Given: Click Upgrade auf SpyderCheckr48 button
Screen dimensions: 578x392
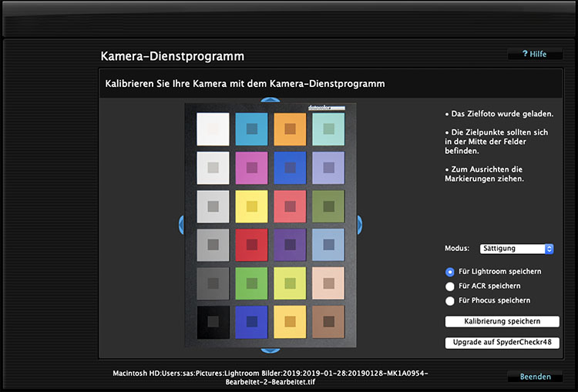Looking at the screenshot, I should 502,342.
